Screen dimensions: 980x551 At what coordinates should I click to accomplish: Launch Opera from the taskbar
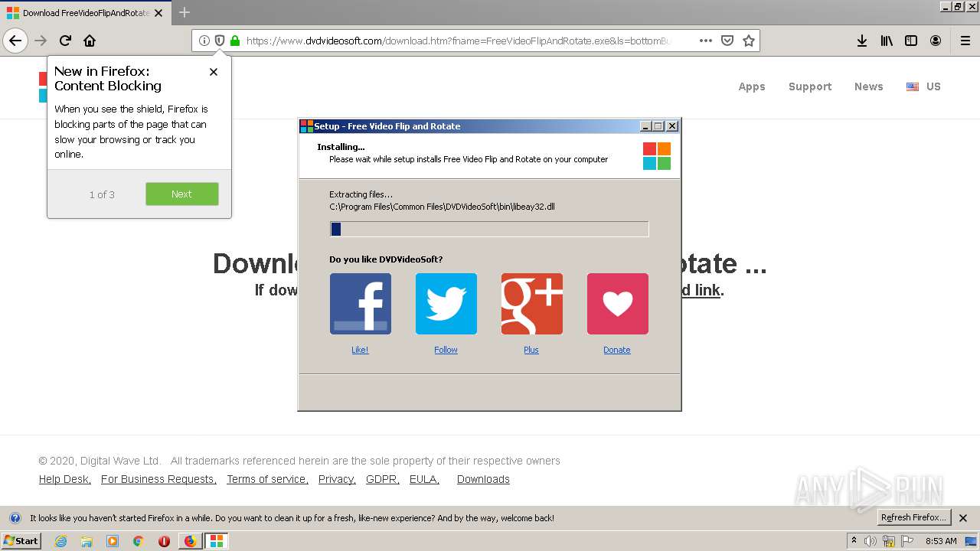(164, 541)
